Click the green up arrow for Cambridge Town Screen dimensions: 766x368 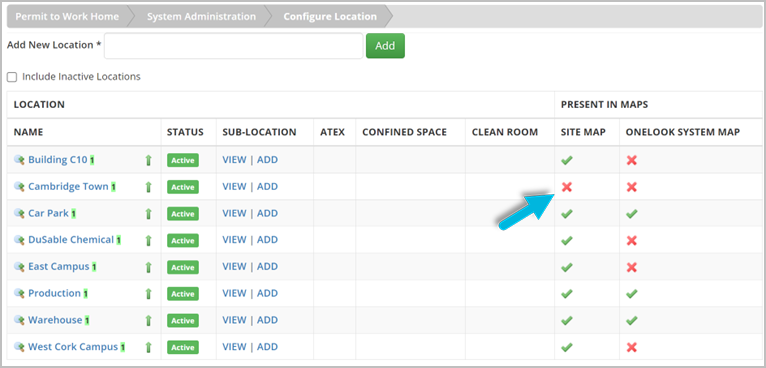coord(149,187)
